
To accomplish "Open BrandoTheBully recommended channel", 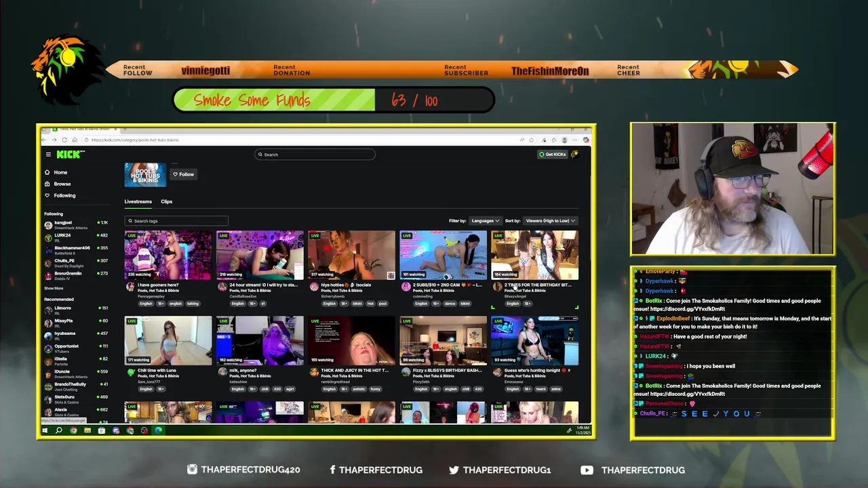I will 76,386.
